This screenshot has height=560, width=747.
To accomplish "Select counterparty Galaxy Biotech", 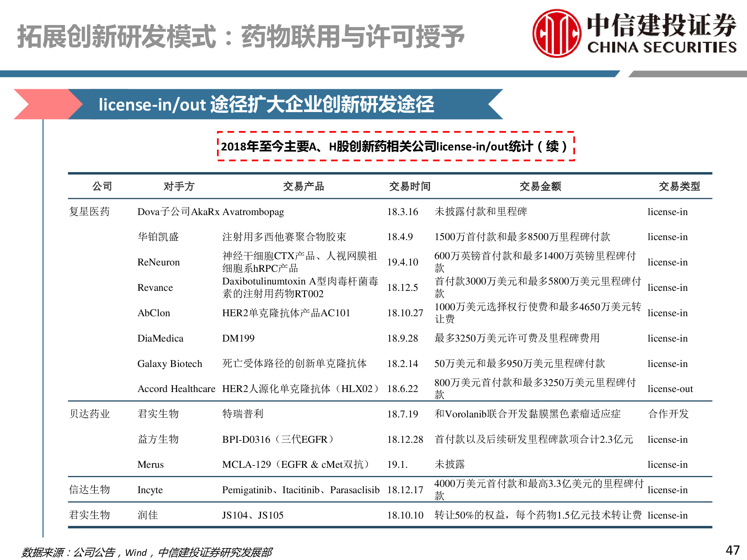I will click(x=170, y=364).
